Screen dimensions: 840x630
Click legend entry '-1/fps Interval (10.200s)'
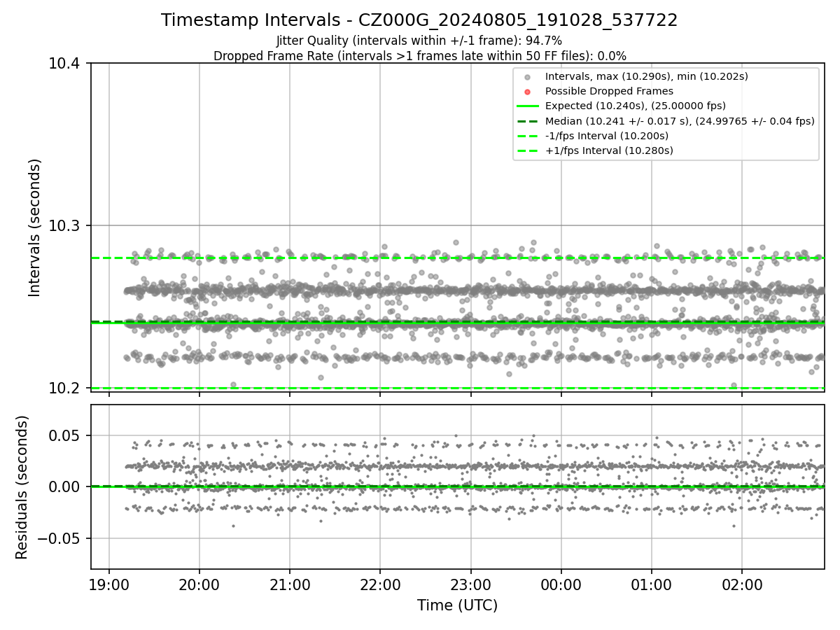click(607, 136)
